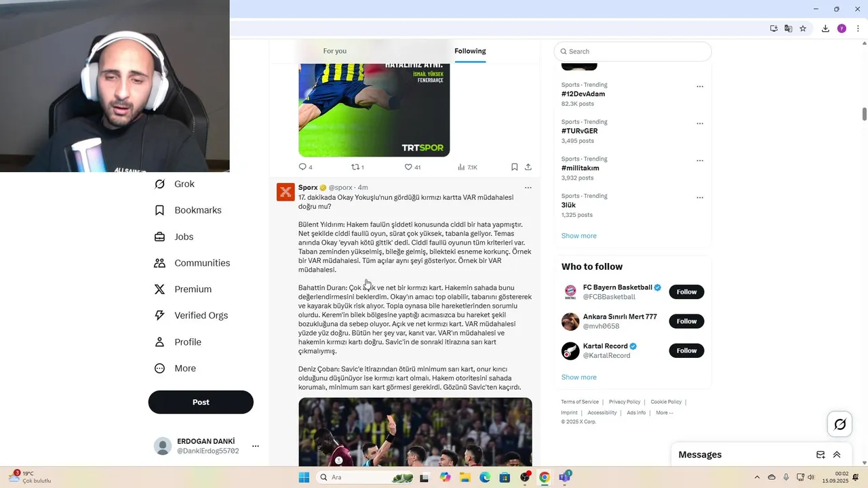
Task: Open Chrome downloads
Action: coord(825,28)
